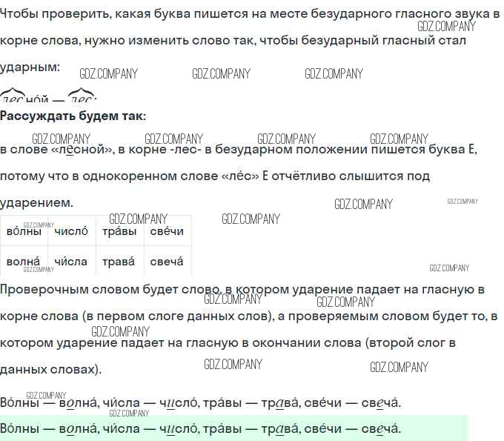504x441 pixels.
Task: Click the root diagram «лесной — лес»
Action: pos(49,97)
